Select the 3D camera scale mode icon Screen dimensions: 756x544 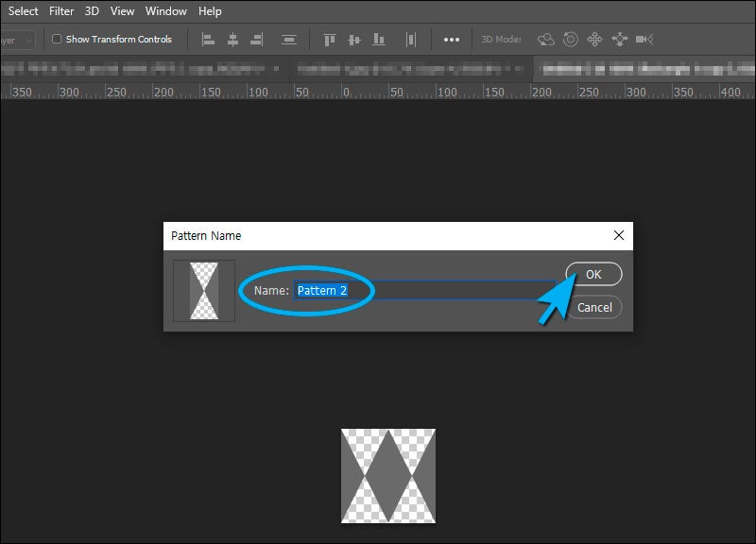[644, 39]
